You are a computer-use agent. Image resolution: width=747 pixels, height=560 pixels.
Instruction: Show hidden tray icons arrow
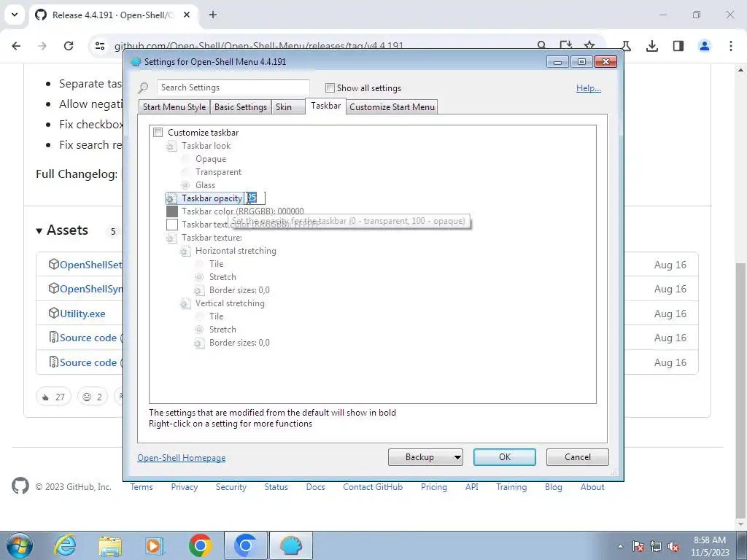click(x=620, y=547)
